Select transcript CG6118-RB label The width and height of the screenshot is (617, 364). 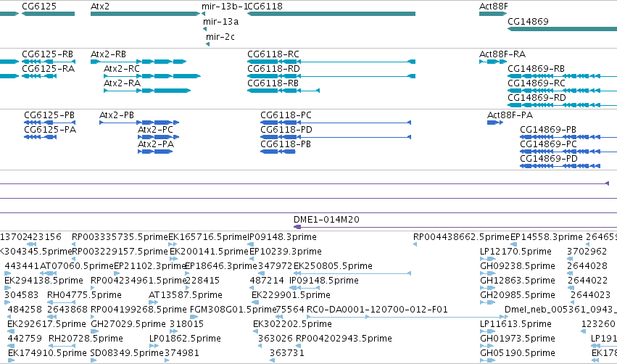point(273,83)
